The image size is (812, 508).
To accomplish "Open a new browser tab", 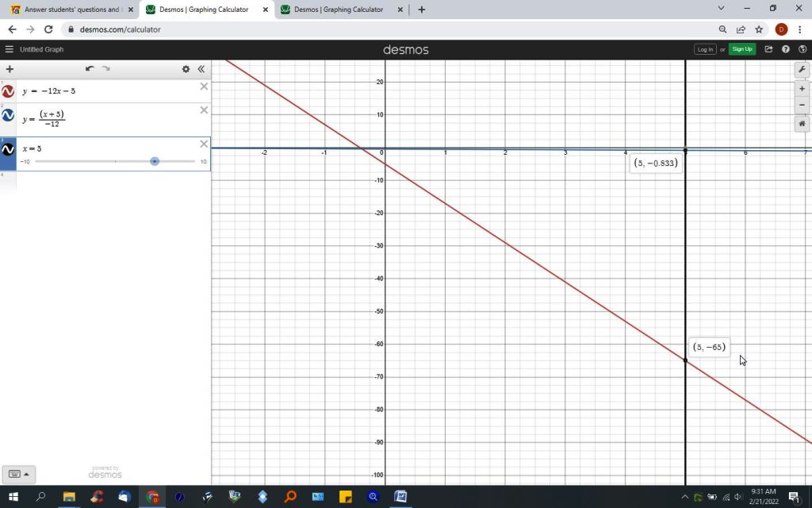I will tap(421, 10).
